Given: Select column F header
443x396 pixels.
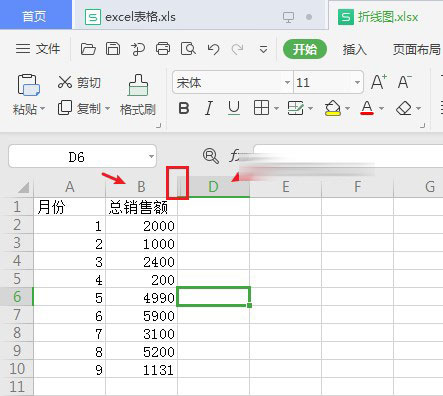Looking at the screenshot, I should pos(357,187).
